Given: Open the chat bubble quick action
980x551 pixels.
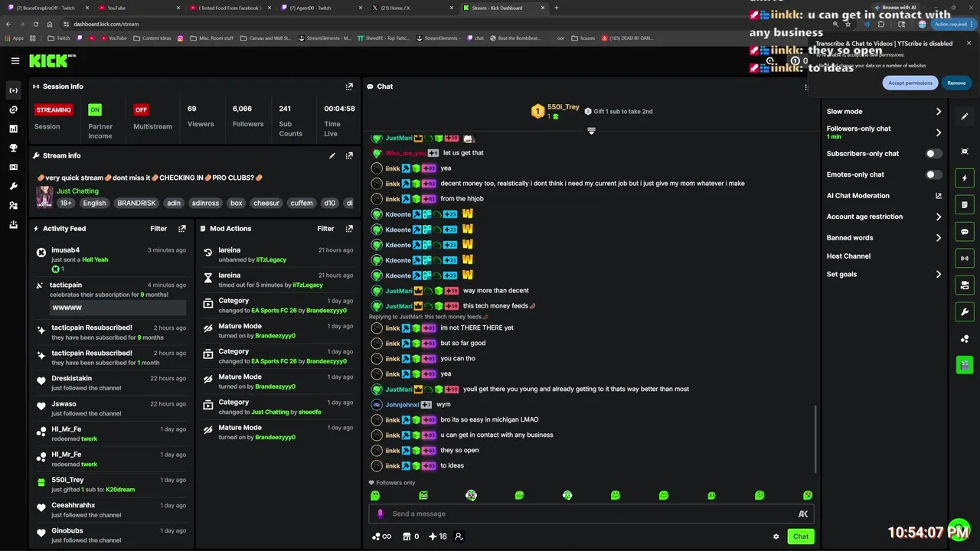Looking at the screenshot, I should 965,231.
